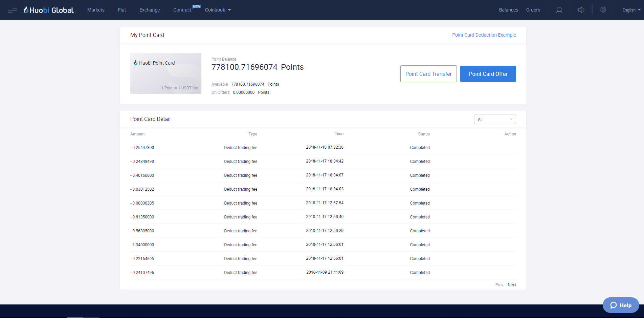The image size is (644, 318).
Task: Click the time 2018-11-18 07:02:36
Action: (325, 147)
